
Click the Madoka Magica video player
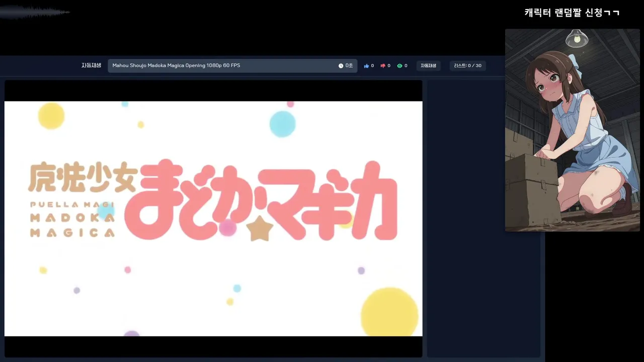[x=213, y=219]
